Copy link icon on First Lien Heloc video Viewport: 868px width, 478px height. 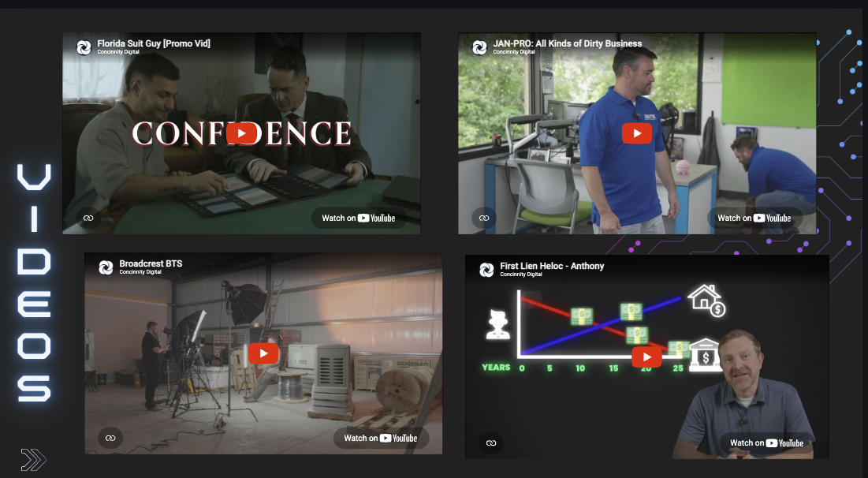click(491, 443)
